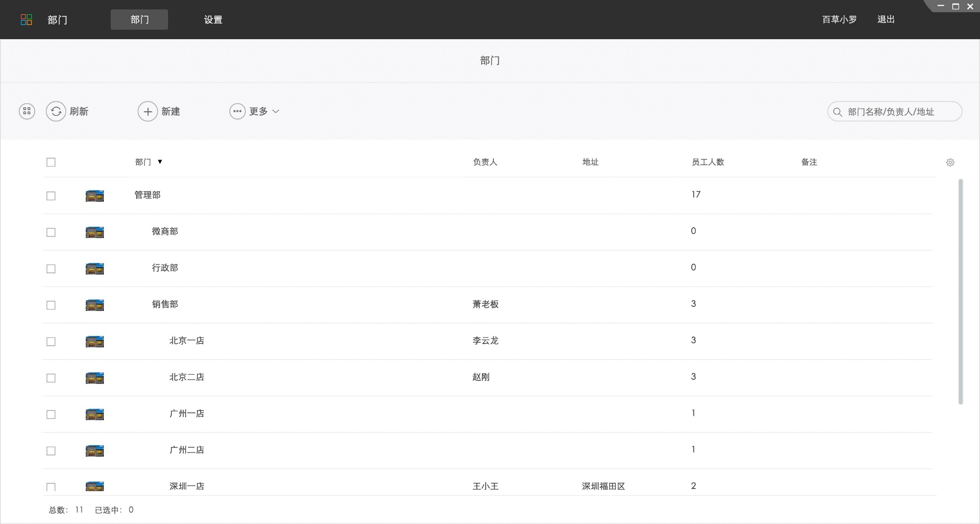980x524 pixels.
Task: Check the box for 微商部 row
Action: click(51, 232)
